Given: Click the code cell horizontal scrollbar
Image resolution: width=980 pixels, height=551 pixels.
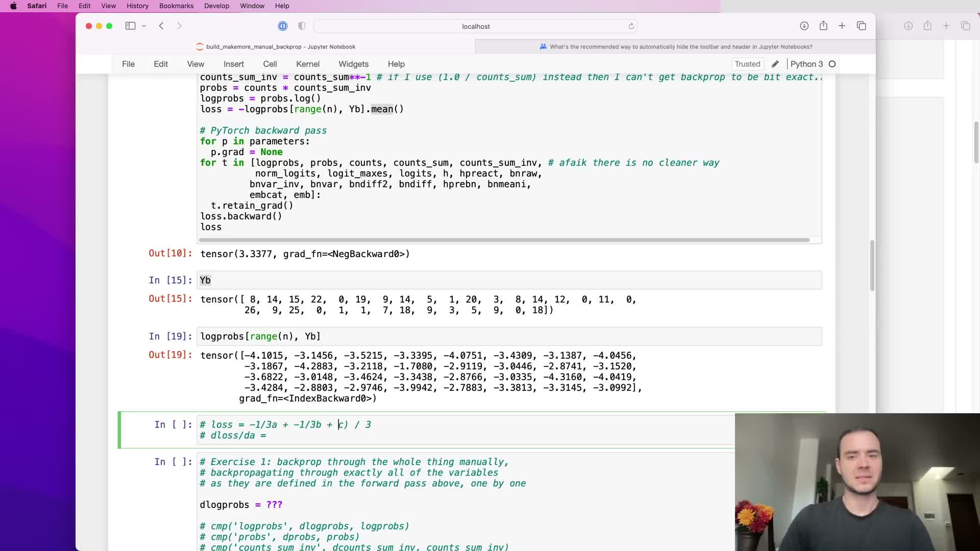Looking at the screenshot, I should click(x=504, y=240).
